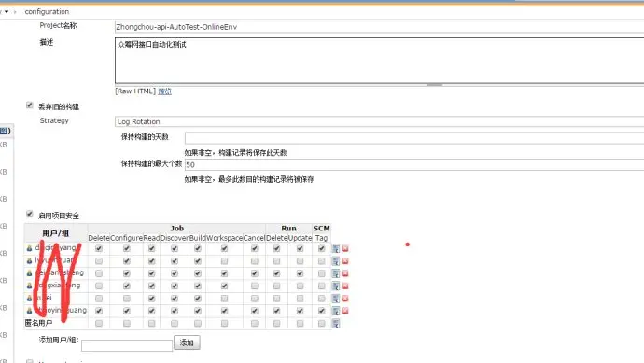Click the toggle-all icon in the row starting 'lvyu'
This screenshot has width=644, height=363.
coord(336,261)
